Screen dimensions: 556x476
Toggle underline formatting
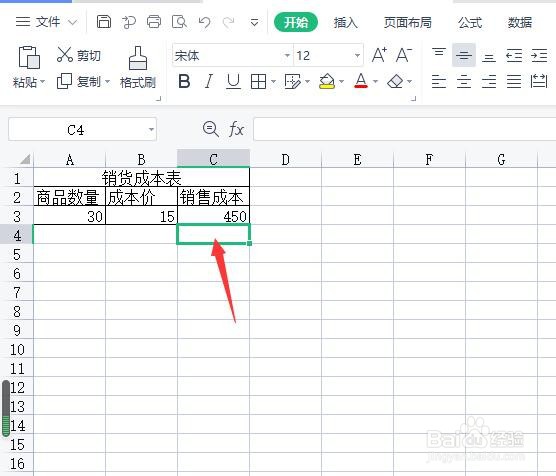pyautogui.click(x=233, y=82)
